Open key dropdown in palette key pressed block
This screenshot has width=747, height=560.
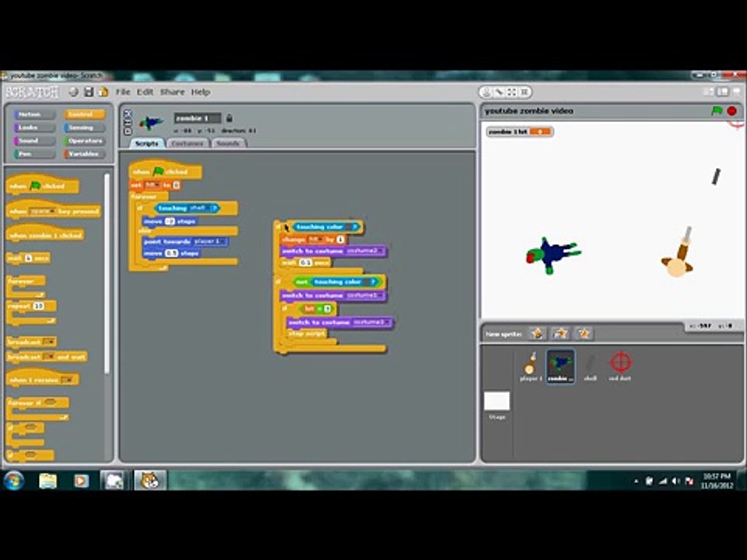[42, 211]
